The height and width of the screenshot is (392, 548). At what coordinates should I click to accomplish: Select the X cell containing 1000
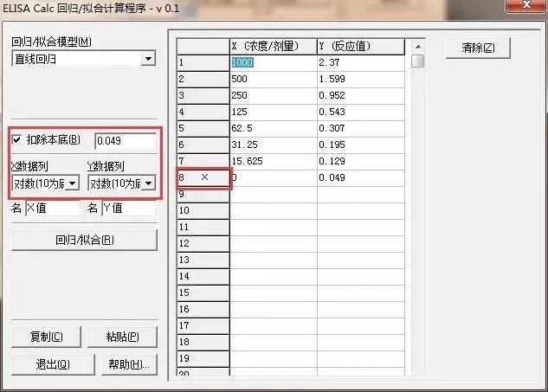click(x=274, y=63)
